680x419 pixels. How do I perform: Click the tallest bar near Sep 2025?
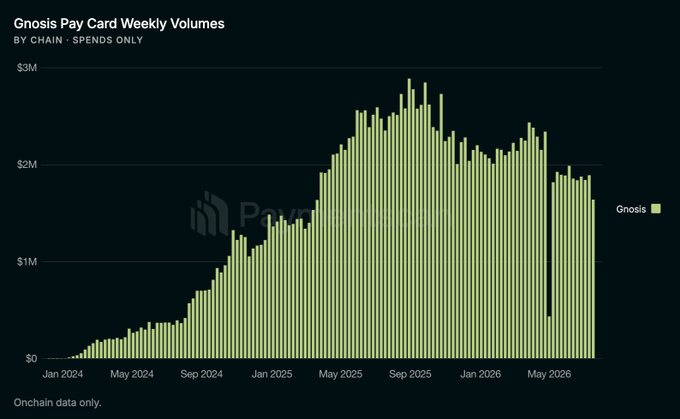(409, 219)
